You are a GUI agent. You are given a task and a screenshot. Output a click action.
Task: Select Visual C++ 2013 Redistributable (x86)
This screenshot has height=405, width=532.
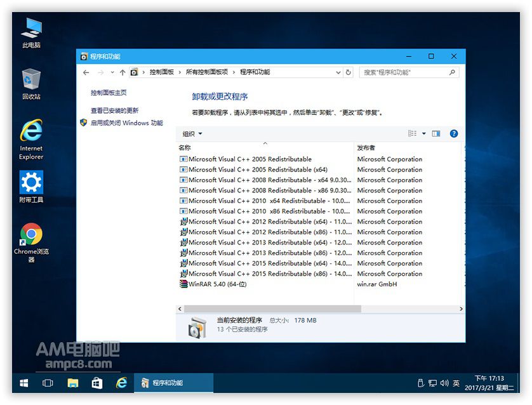pos(265,253)
